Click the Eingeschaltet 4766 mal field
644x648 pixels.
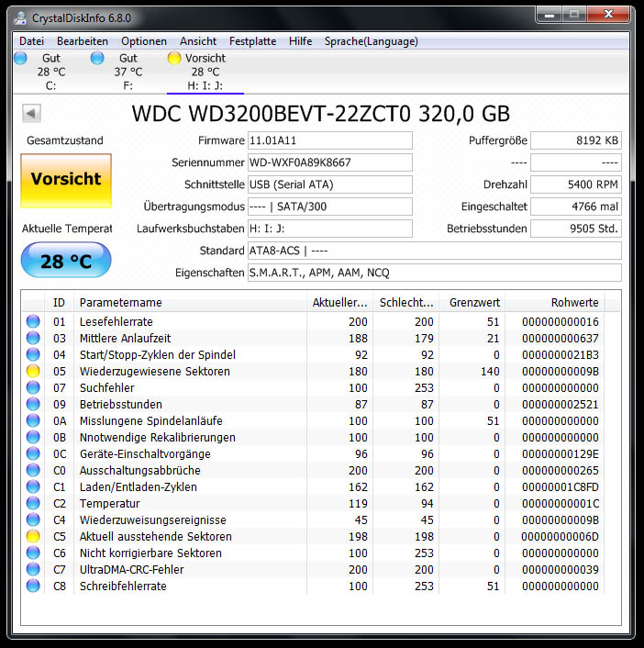pyautogui.click(x=576, y=207)
